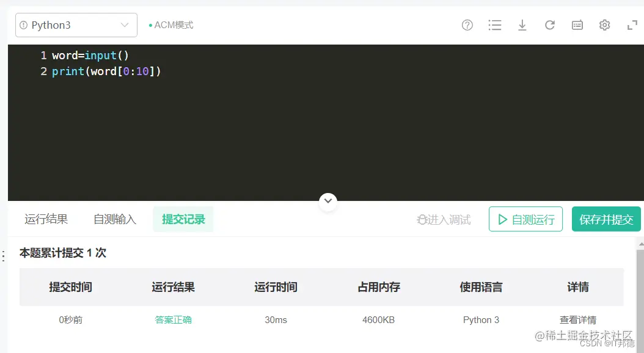The height and width of the screenshot is (353, 644).
Task: Run self test with 自测运行
Action: pos(525,219)
